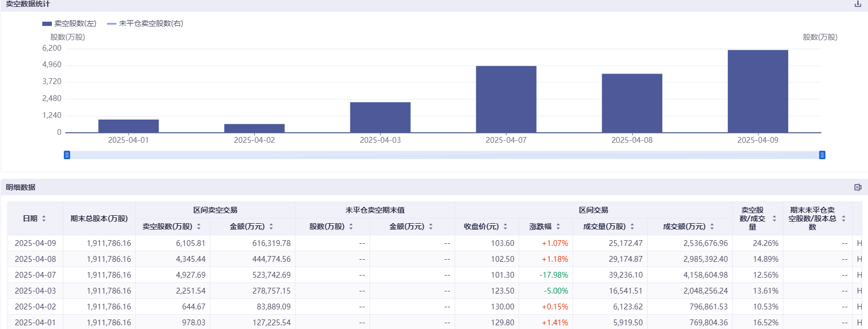Sort by 期末未平仓卖空股数/股本总数 column
Image resolution: width=868 pixels, height=329 pixels.
844,218
